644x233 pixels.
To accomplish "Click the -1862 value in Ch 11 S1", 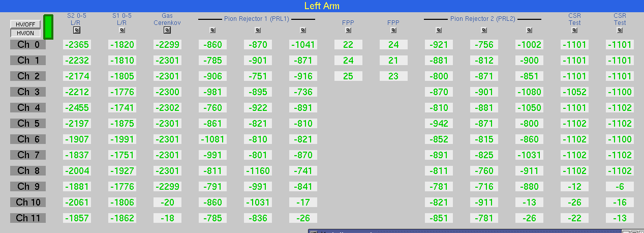I will coord(122,218).
